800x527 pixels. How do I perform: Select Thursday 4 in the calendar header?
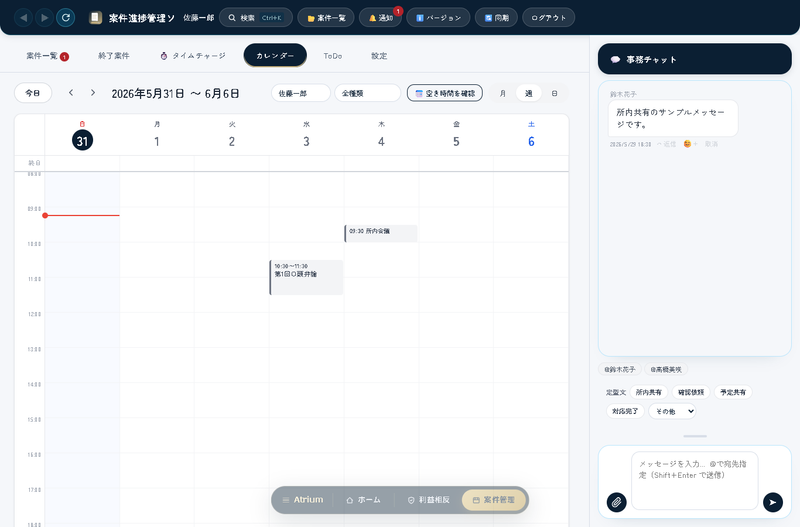pyautogui.click(x=381, y=136)
